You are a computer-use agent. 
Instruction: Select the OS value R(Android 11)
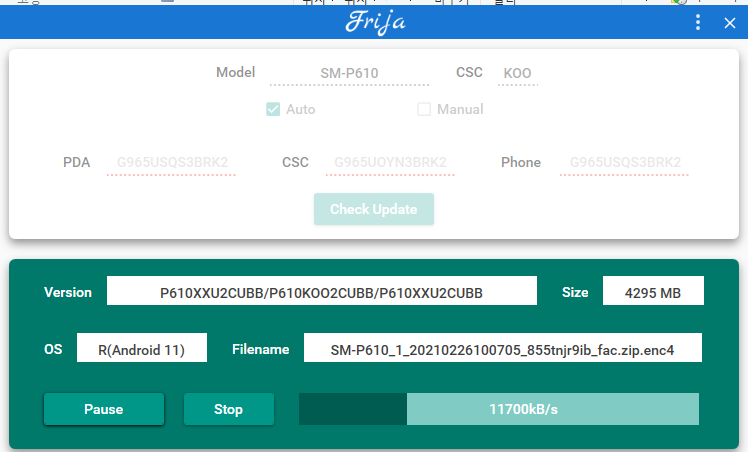tap(142, 348)
